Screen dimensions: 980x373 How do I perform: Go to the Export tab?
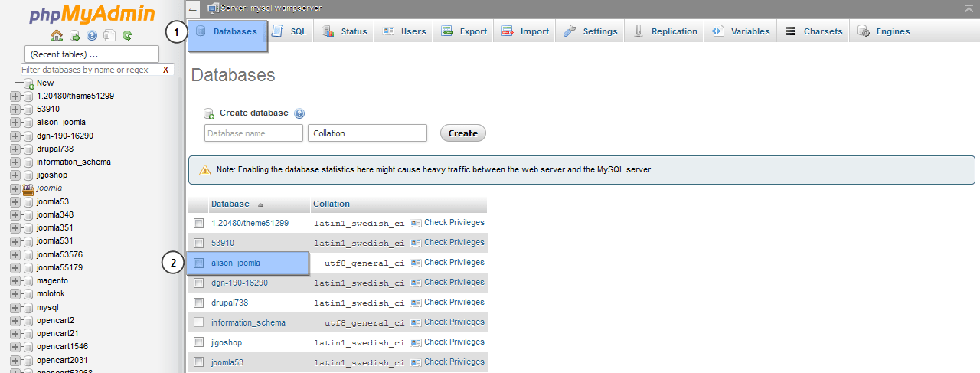[x=465, y=31]
